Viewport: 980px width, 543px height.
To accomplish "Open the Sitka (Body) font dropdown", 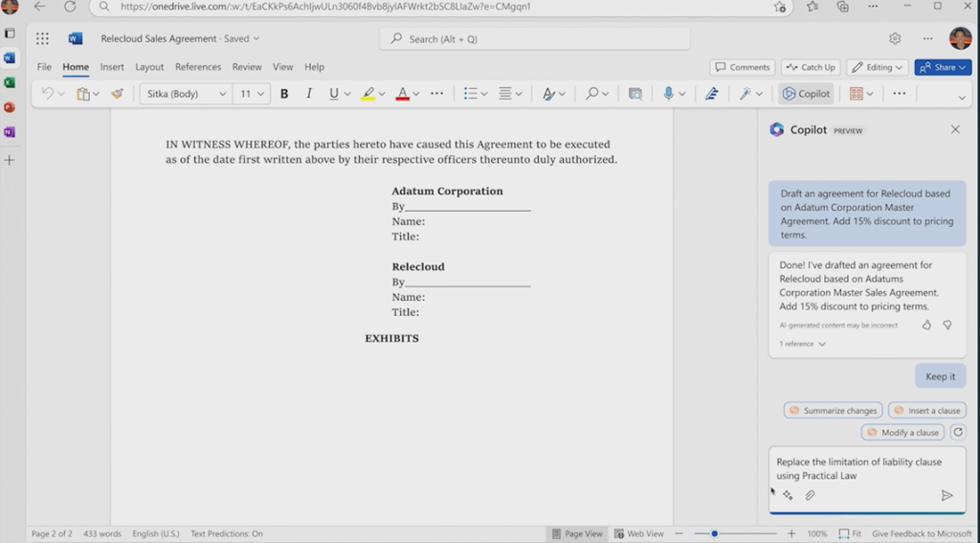I will (186, 94).
